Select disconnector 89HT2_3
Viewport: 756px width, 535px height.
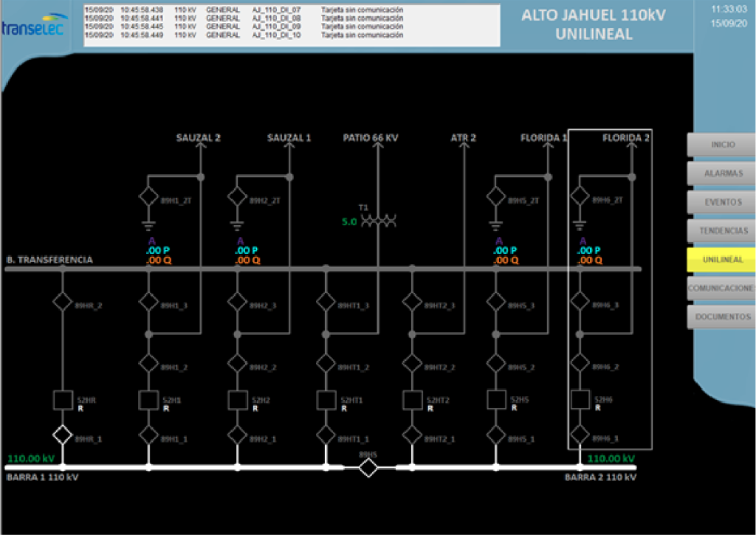[412, 302]
